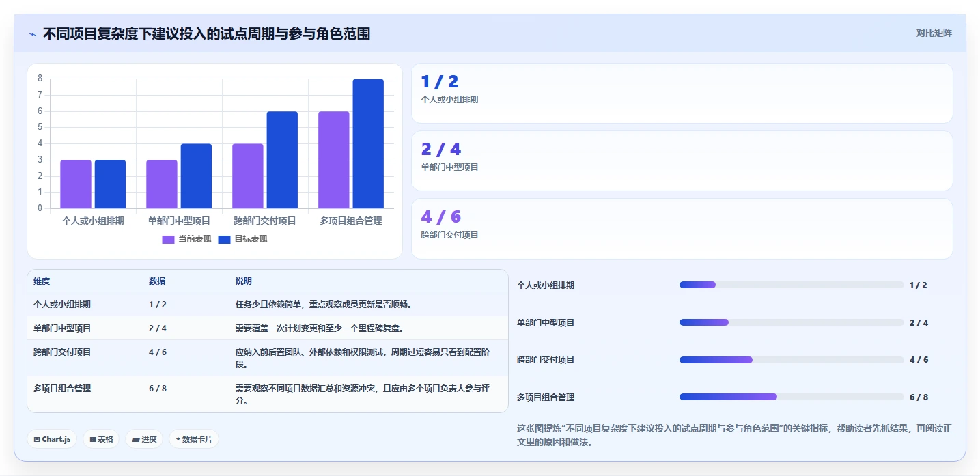
Task: Click the y-axis value 8 on chart
Action: point(40,79)
